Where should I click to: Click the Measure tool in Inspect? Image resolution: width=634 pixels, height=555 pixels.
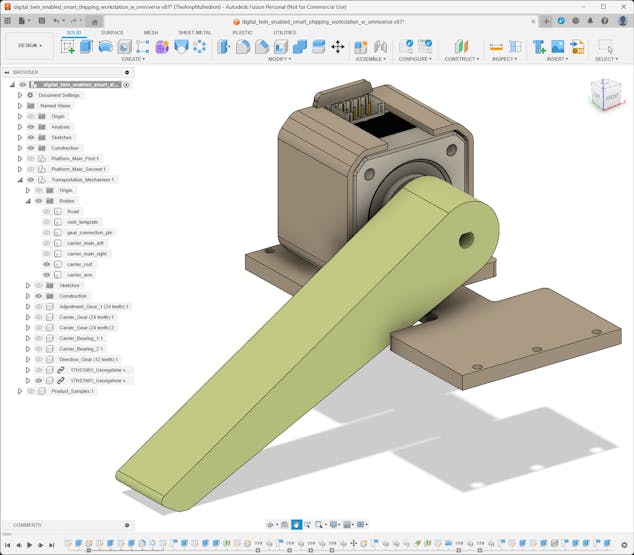click(x=496, y=46)
